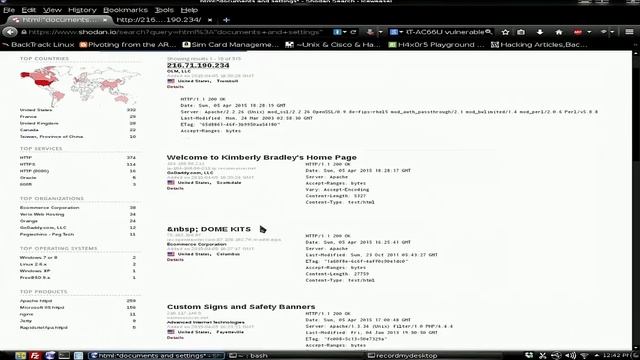This screenshot has width=640, height=360.
Task: Open the Firefox hamburger menu
Action: 629,32
